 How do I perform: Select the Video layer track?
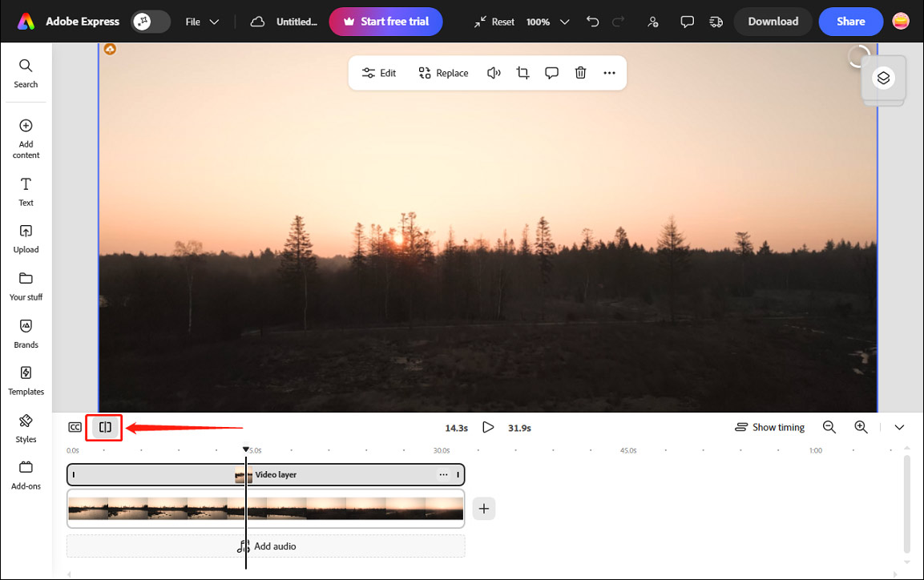(x=266, y=474)
